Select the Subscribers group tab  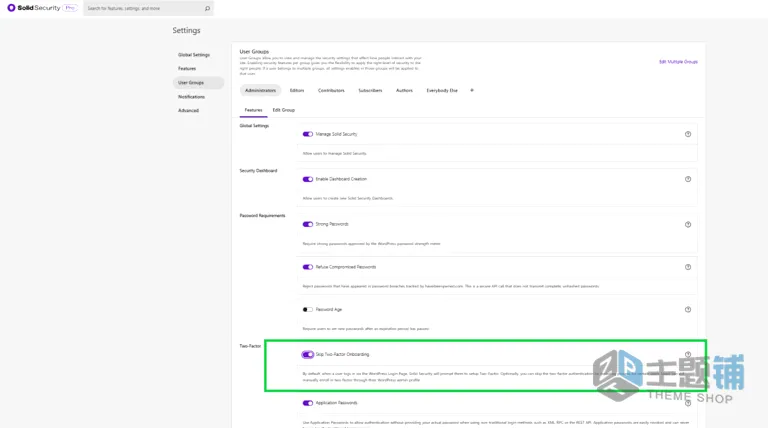point(370,91)
